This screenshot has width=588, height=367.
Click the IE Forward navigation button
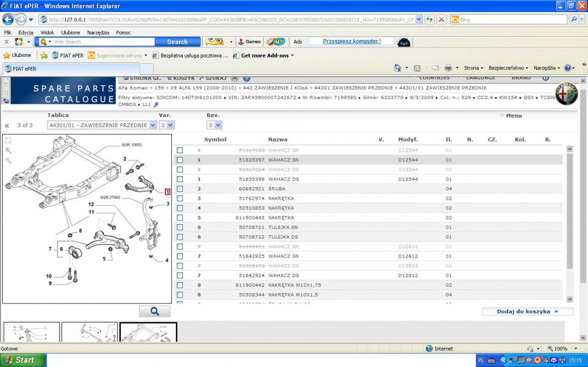[21, 20]
